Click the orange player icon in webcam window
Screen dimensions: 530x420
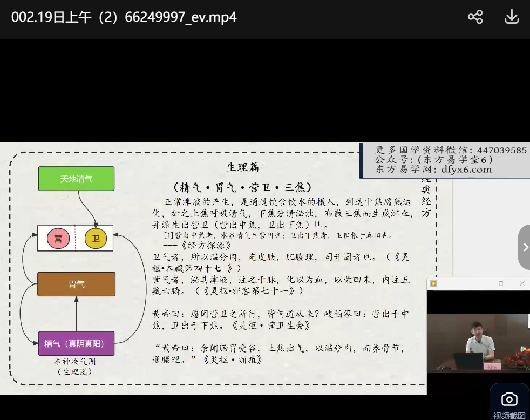click(x=433, y=284)
